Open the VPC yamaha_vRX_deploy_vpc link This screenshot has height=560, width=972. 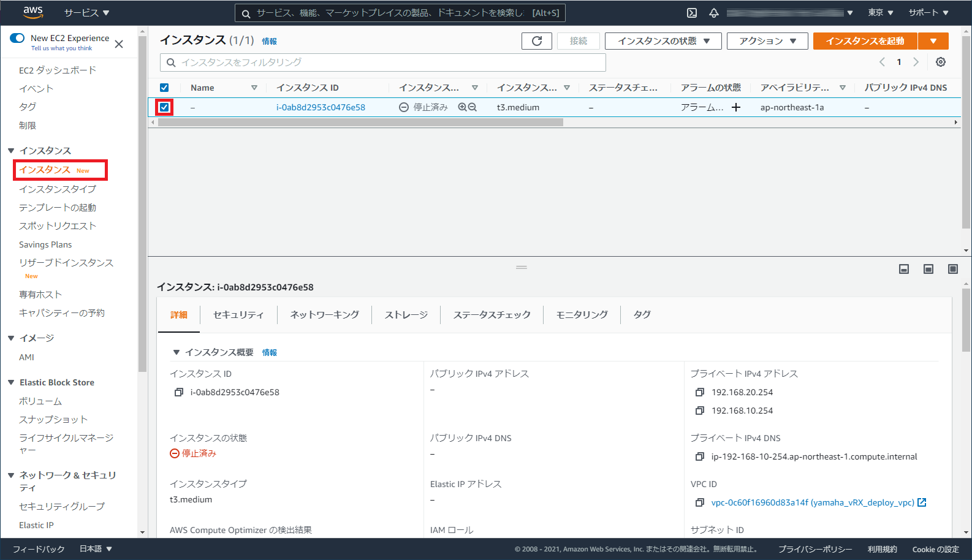[x=813, y=502]
